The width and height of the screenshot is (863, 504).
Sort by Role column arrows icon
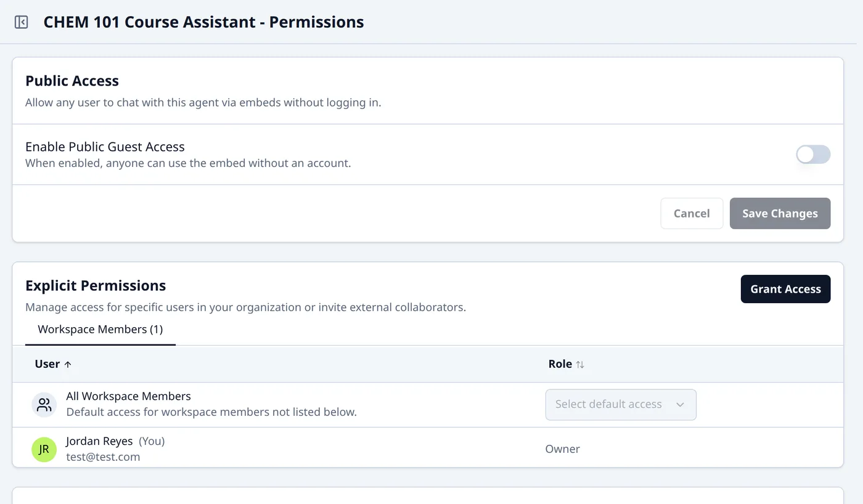tap(580, 364)
